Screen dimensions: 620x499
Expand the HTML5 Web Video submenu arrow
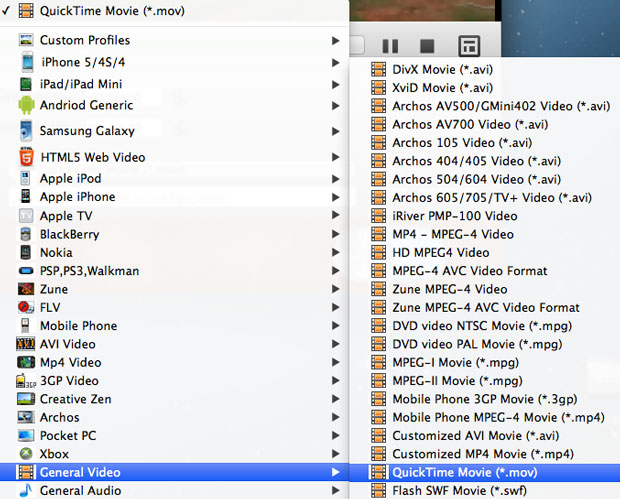[x=336, y=157]
